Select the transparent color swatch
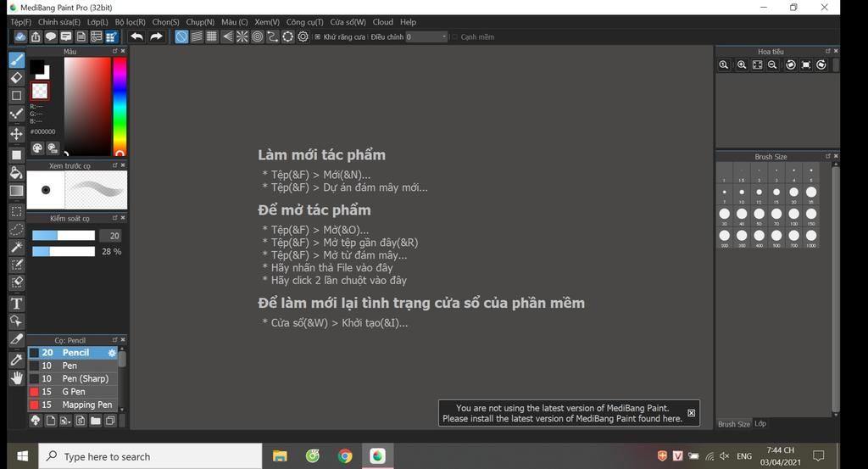The height and width of the screenshot is (469, 868). [40, 92]
